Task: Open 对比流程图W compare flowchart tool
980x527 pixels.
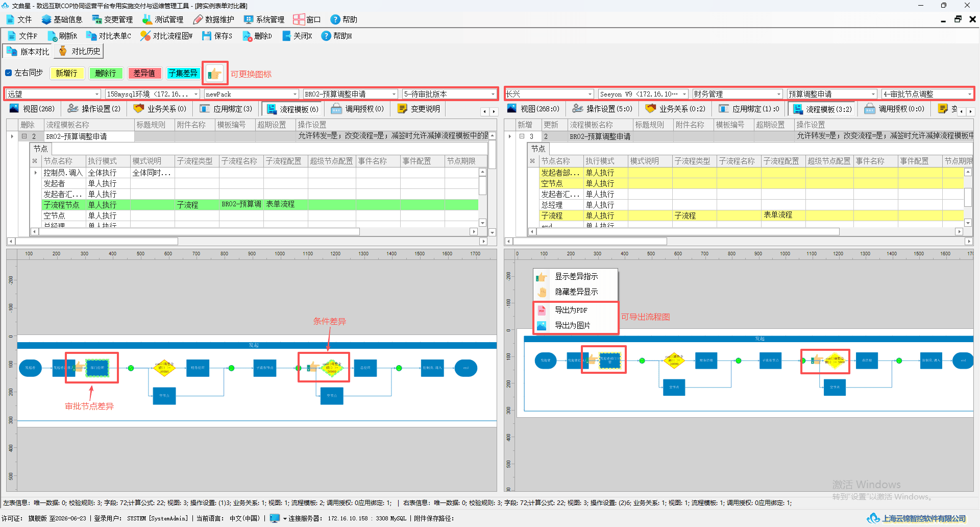Action: pyautogui.click(x=145, y=36)
